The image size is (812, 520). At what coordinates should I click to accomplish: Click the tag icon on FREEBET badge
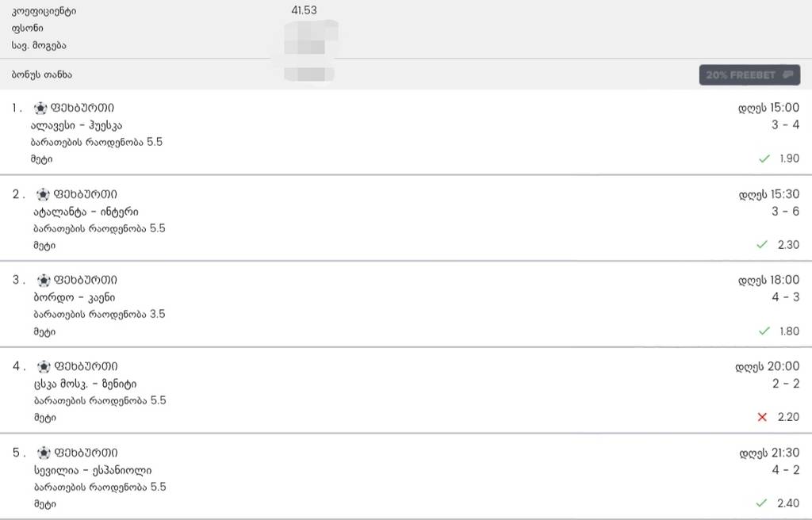pyautogui.click(x=787, y=75)
